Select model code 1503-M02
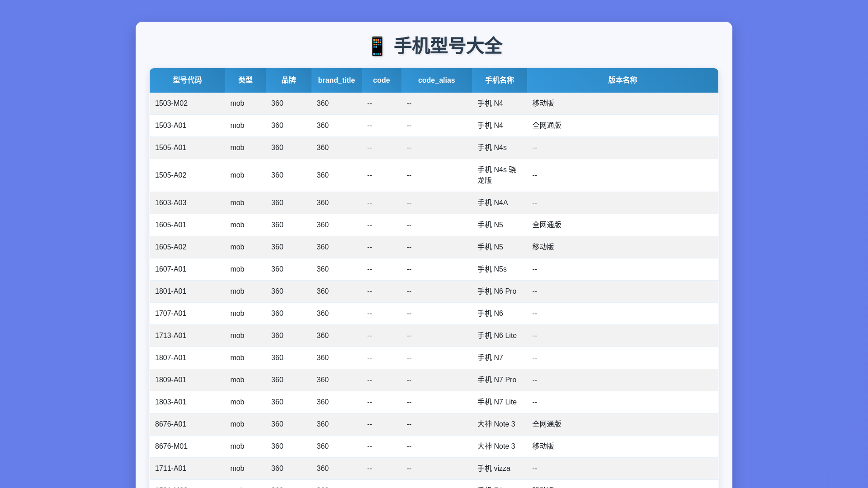The height and width of the screenshot is (488, 868). click(171, 103)
